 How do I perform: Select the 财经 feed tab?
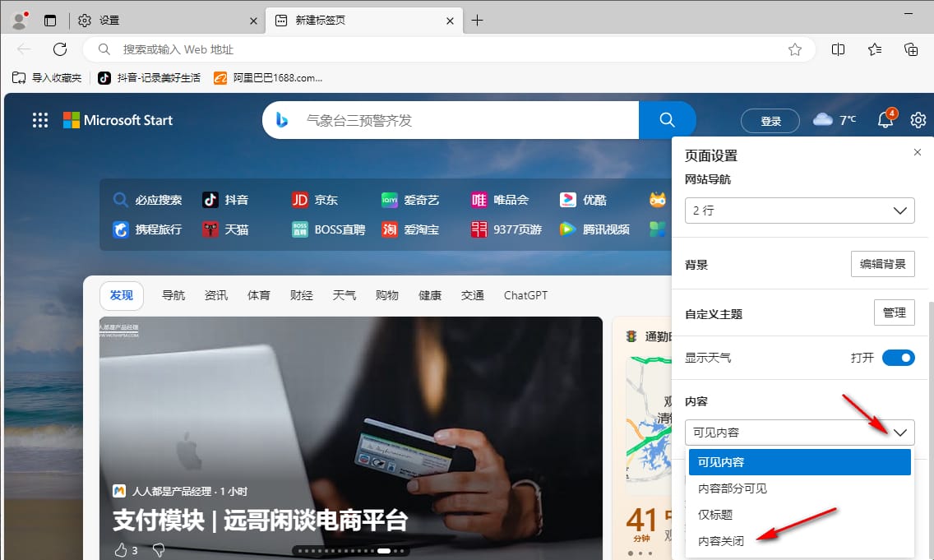point(302,295)
